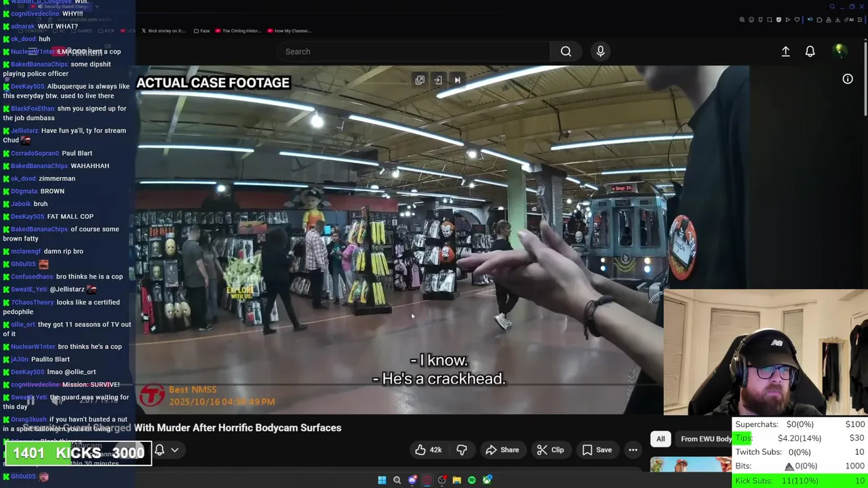
Task: Click the webcam overlay of streamer
Action: pyautogui.click(x=766, y=352)
